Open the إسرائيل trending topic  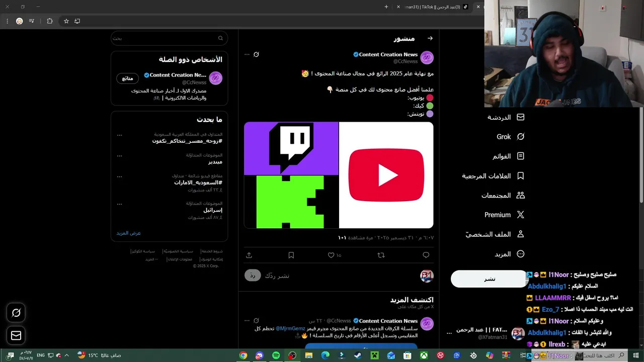213,210
